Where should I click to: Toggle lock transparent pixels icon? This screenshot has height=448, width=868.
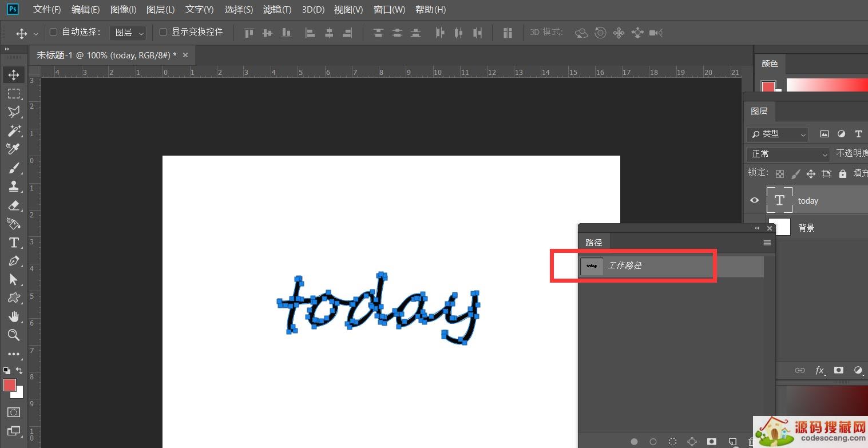[780, 173]
